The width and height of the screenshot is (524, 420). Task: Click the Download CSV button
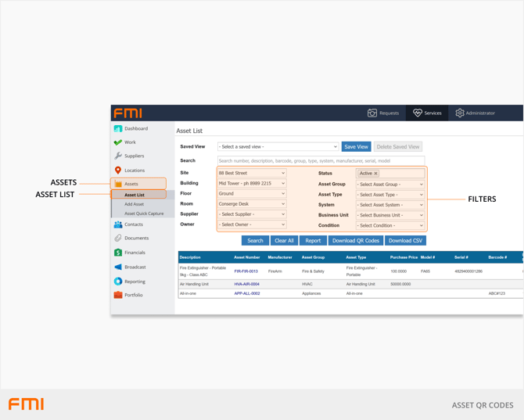point(405,241)
